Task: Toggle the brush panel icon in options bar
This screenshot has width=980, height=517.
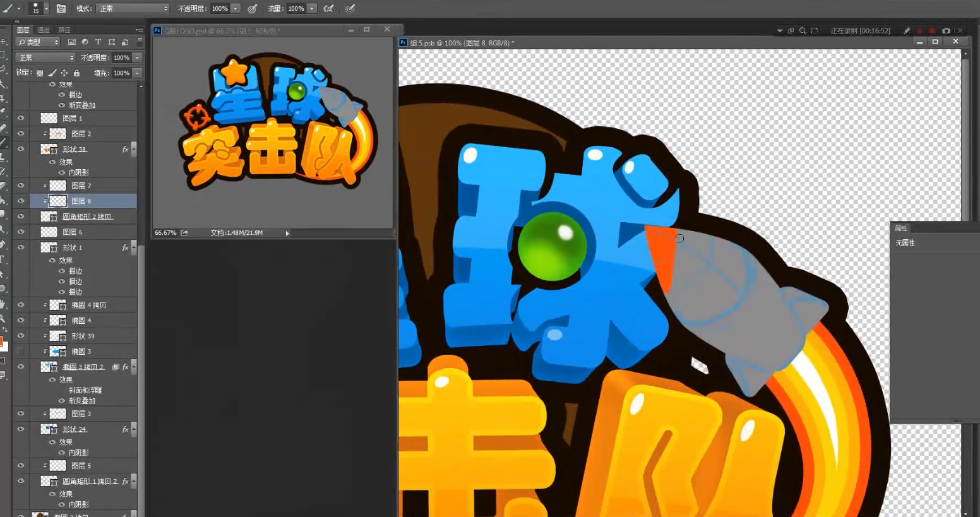Action: click(x=61, y=9)
